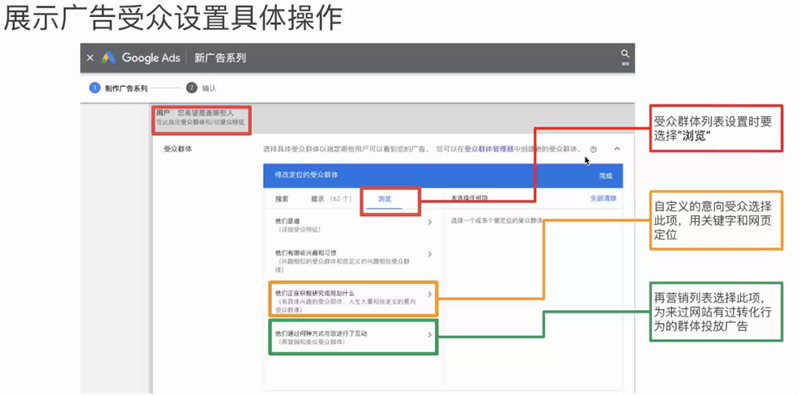Switch to the 提示 (62 个) tab
Viewport: 800px width, 395px height.
[x=331, y=199]
